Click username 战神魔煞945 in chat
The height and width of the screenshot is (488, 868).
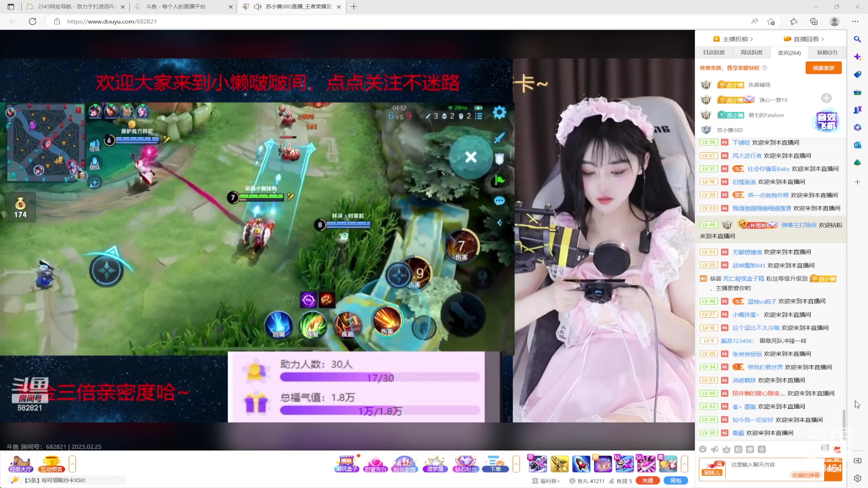click(749, 266)
